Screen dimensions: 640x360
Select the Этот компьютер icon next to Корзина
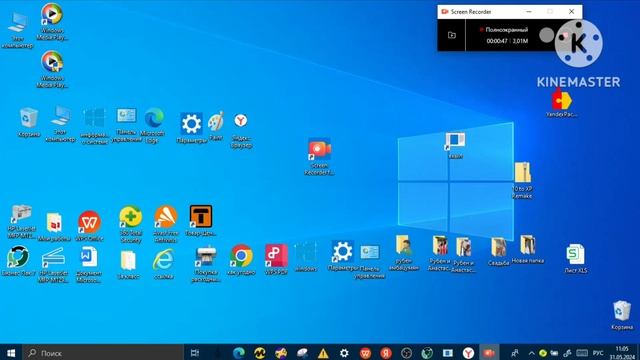pyautogui.click(x=60, y=124)
